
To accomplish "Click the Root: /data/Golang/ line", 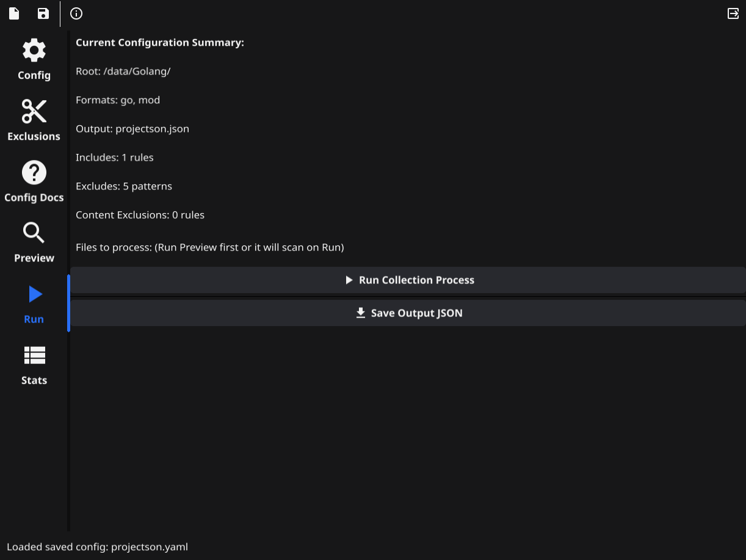I will [x=123, y=71].
